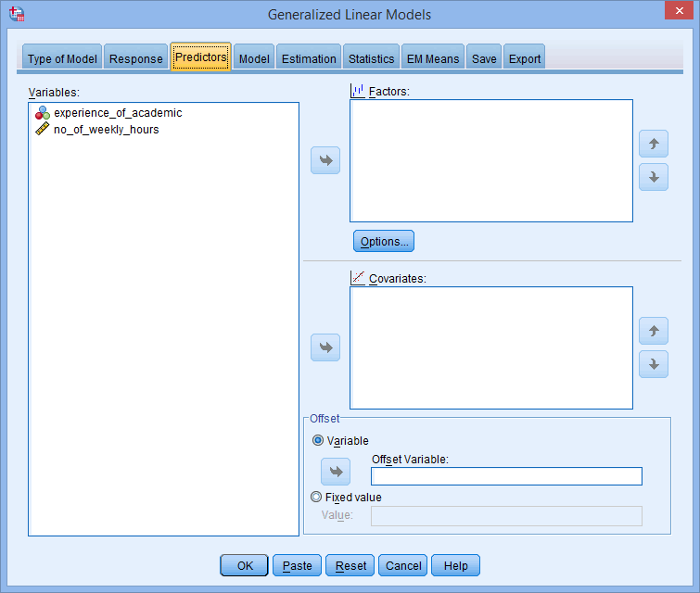Open the Export tab

pyautogui.click(x=524, y=57)
